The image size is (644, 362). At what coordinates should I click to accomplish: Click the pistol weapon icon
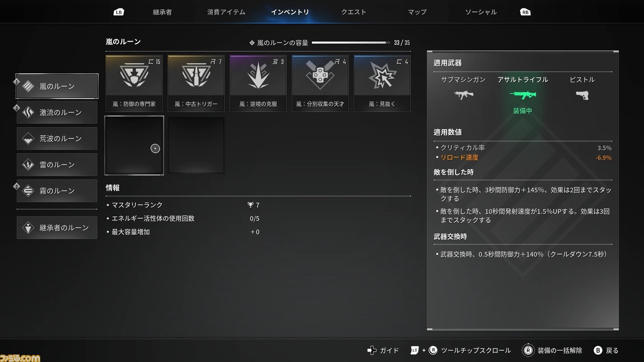coord(582,95)
